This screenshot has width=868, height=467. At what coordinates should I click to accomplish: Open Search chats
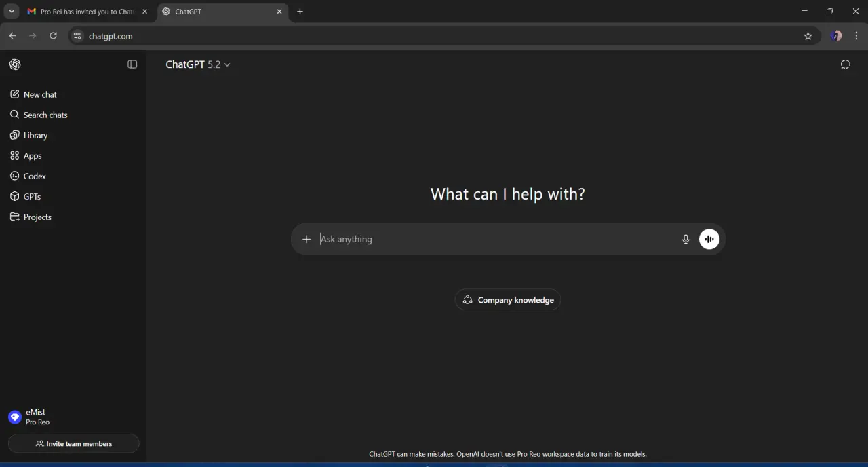click(73, 115)
